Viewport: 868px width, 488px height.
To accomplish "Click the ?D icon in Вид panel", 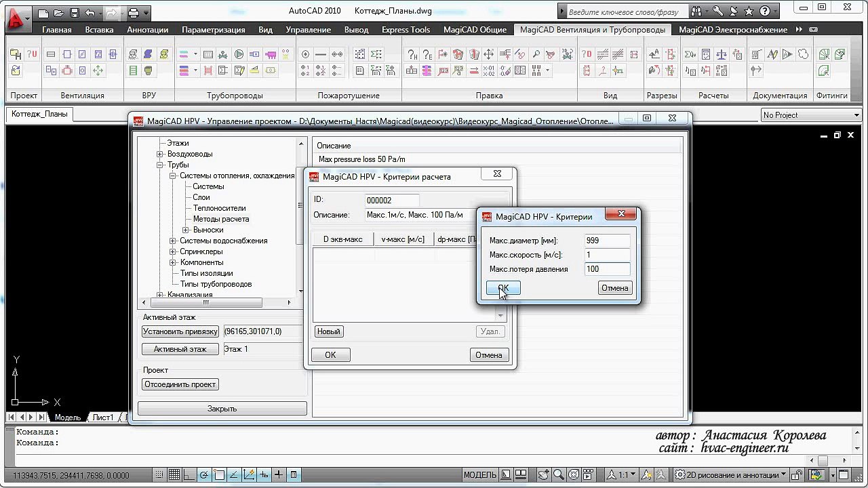I will 587,54.
